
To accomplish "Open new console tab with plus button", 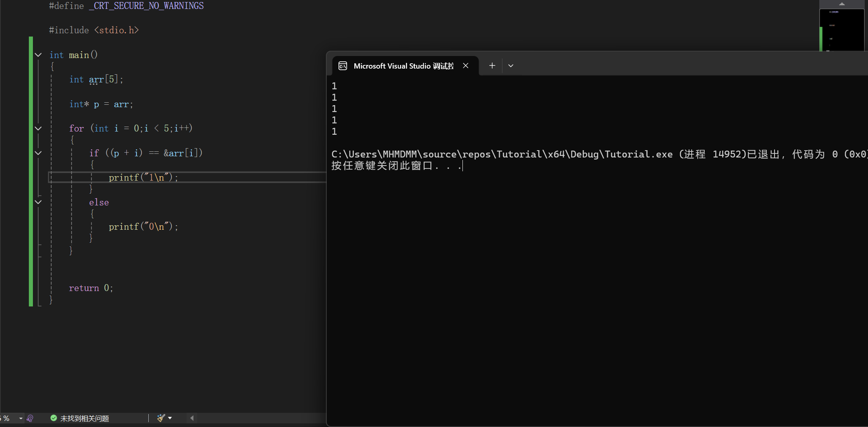I will [492, 66].
